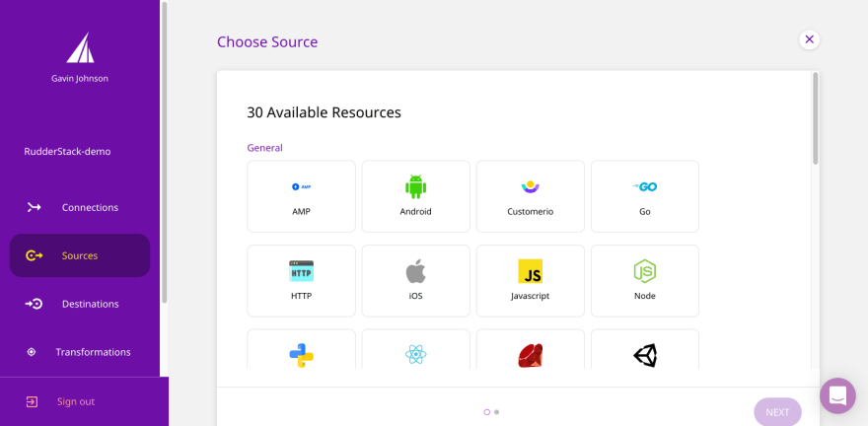The image size is (868, 426).
Task: Select the React atom icon source
Action: coord(415,355)
